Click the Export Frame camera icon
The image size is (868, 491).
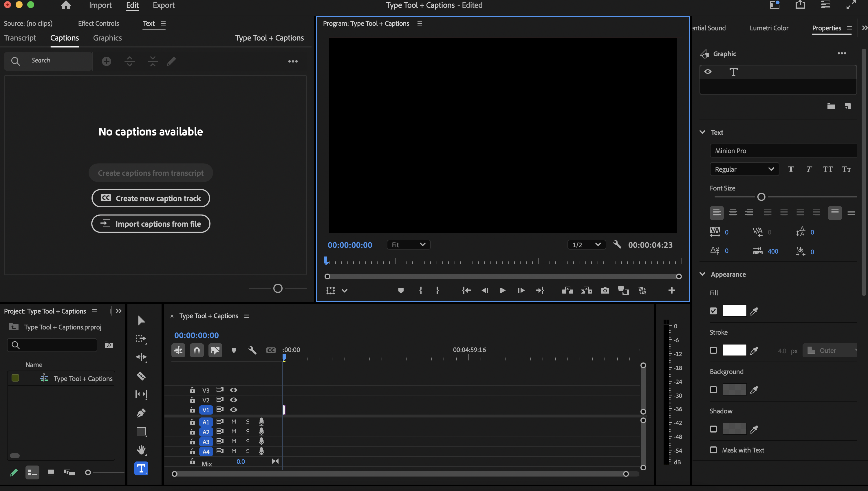pyautogui.click(x=605, y=290)
